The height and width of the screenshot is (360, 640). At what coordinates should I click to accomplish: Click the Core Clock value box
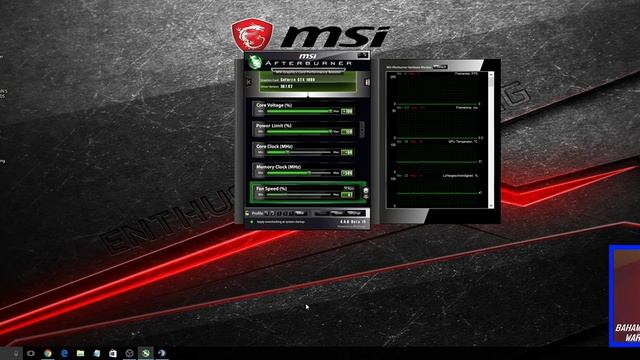click(347, 152)
